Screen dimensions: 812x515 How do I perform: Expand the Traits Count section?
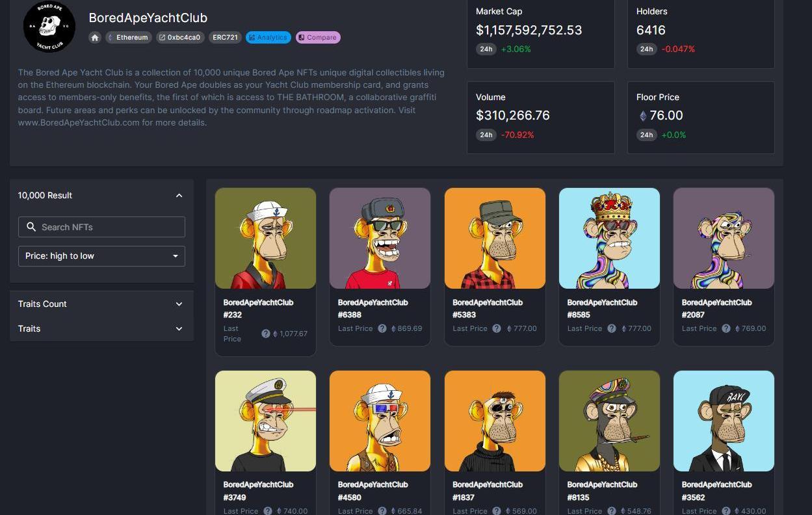pos(101,304)
